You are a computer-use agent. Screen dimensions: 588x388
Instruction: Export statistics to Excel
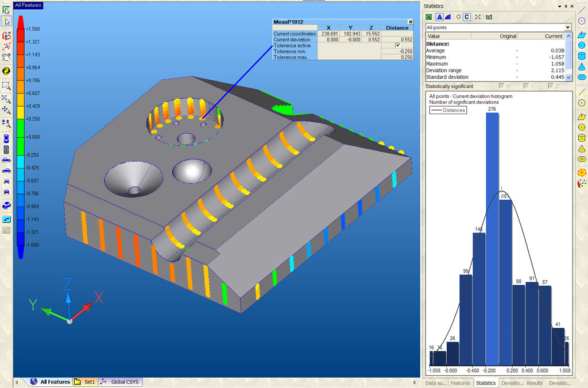pyautogui.click(x=428, y=17)
